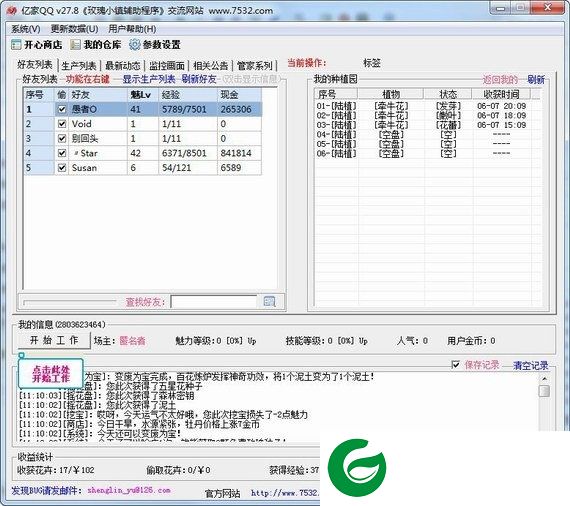The height and width of the screenshot is (506, 570).
Task: Click 刷新 link in garden panel
Action: coord(536,79)
